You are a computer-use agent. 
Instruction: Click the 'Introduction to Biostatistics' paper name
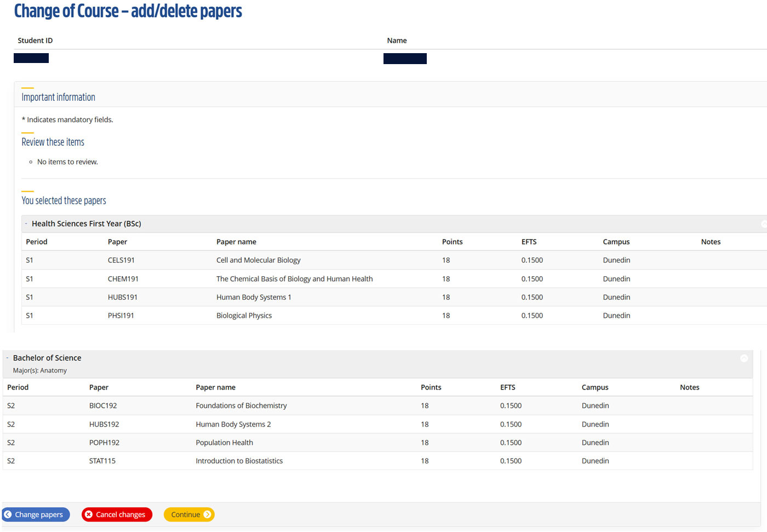click(x=239, y=461)
